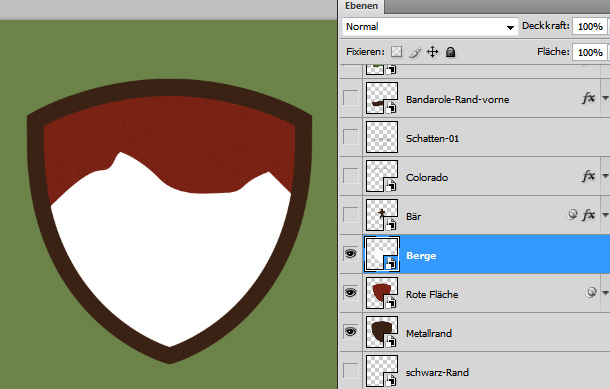Screen dimensions: 610x389
Task: Show the Bär layer
Action: click(351, 215)
